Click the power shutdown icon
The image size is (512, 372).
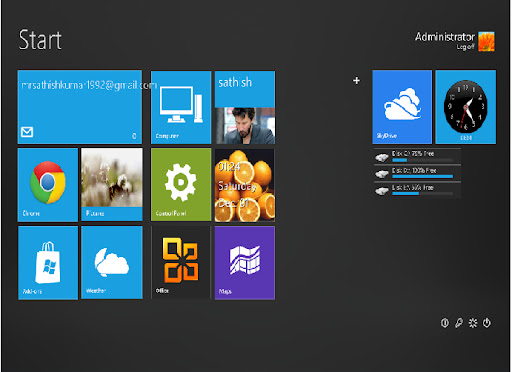(487, 323)
